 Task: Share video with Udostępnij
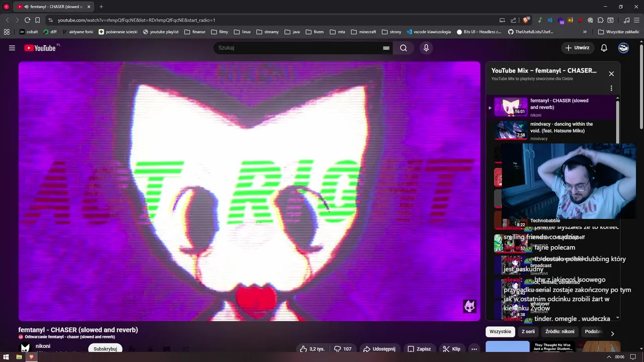[x=379, y=349]
